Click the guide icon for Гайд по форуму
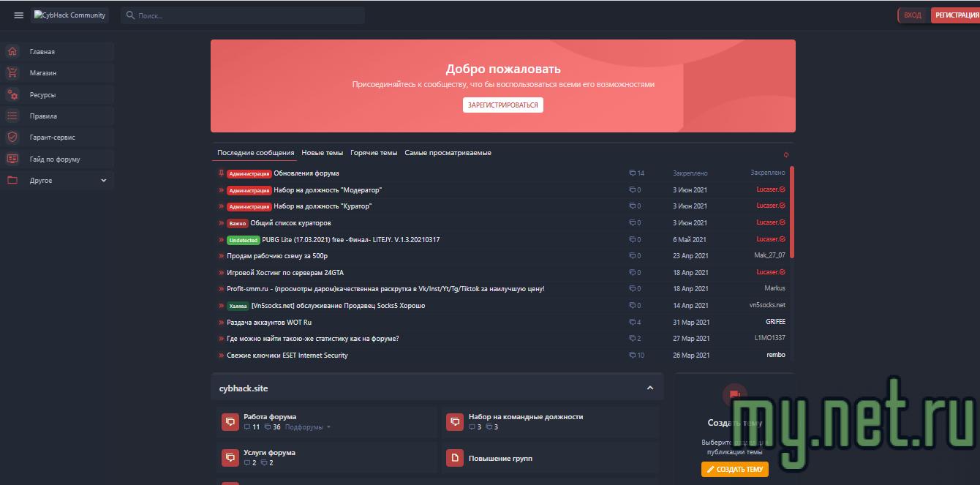Screen dimensions: 980x485 (12, 159)
